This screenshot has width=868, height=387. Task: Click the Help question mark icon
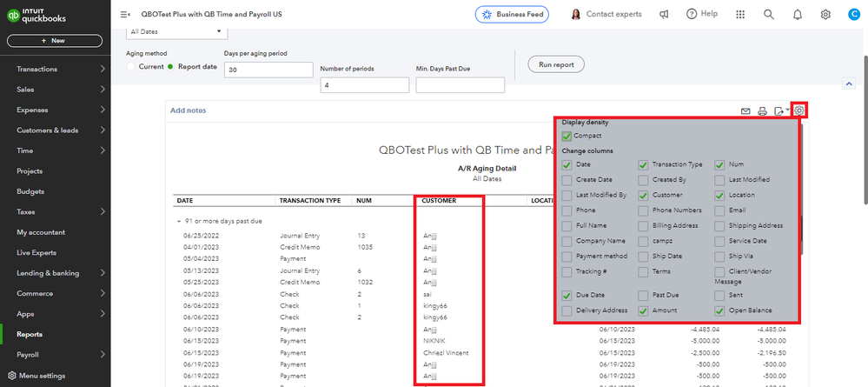[x=692, y=15]
